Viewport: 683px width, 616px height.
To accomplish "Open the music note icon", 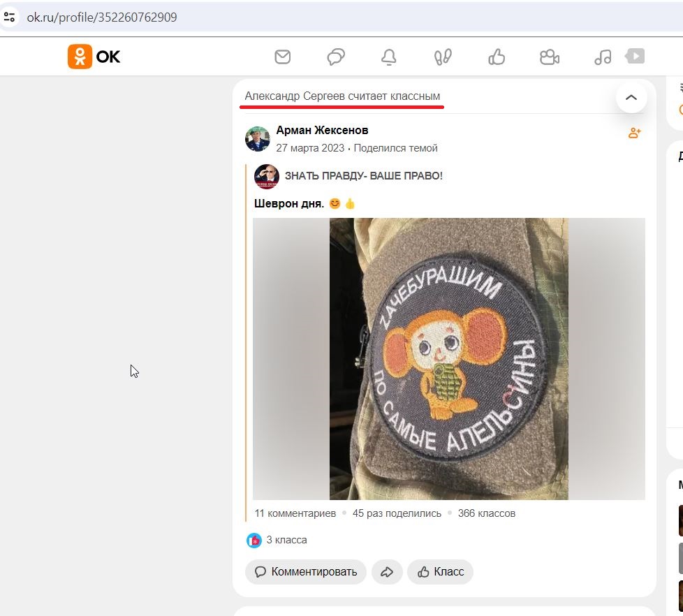I will click(x=603, y=57).
